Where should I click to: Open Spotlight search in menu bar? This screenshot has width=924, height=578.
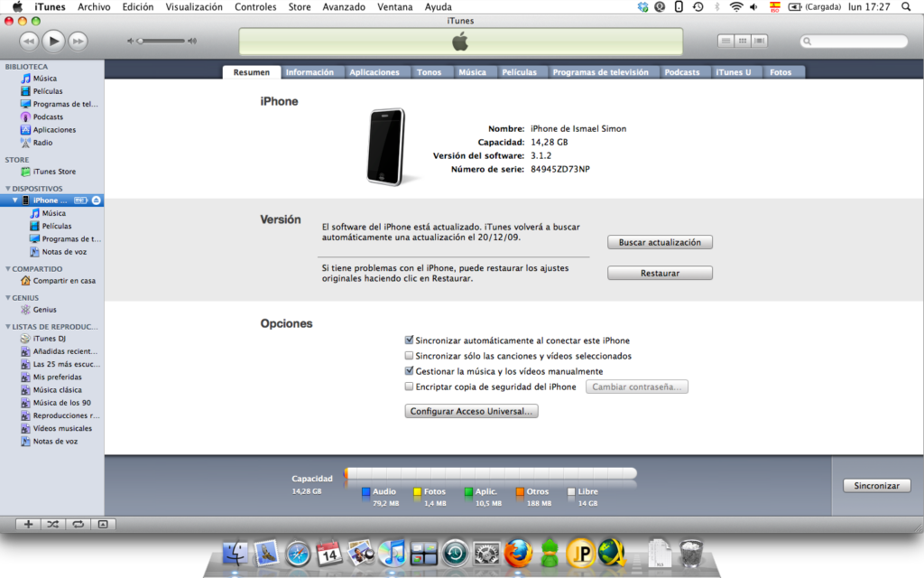906,7
